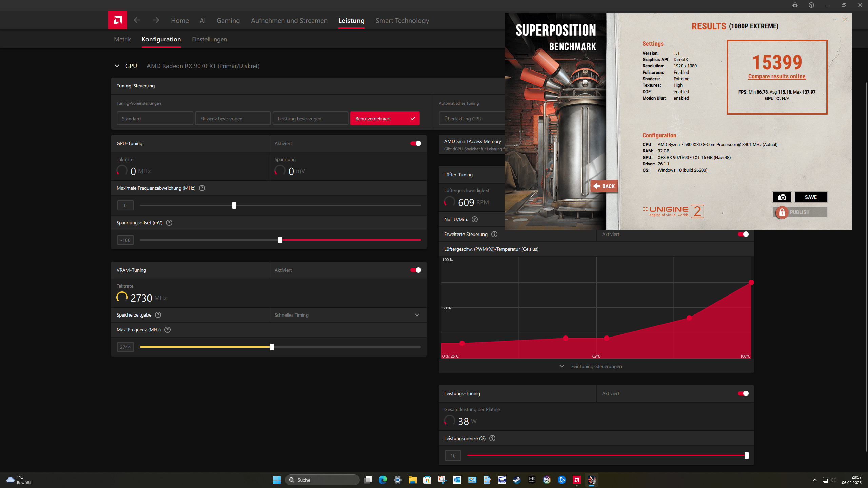This screenshot has width=868, height=488.
Task: Turn off Leistungs-Tuning toggle
Action: (743, 393)
